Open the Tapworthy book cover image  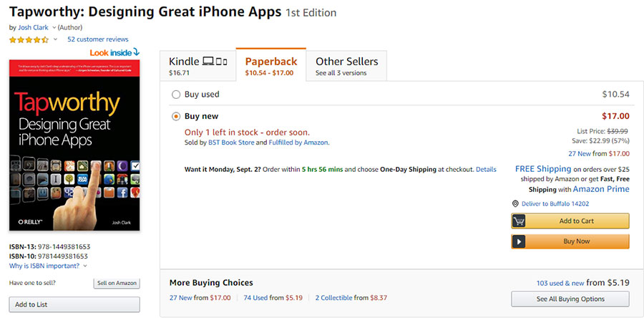coord(74,145)
